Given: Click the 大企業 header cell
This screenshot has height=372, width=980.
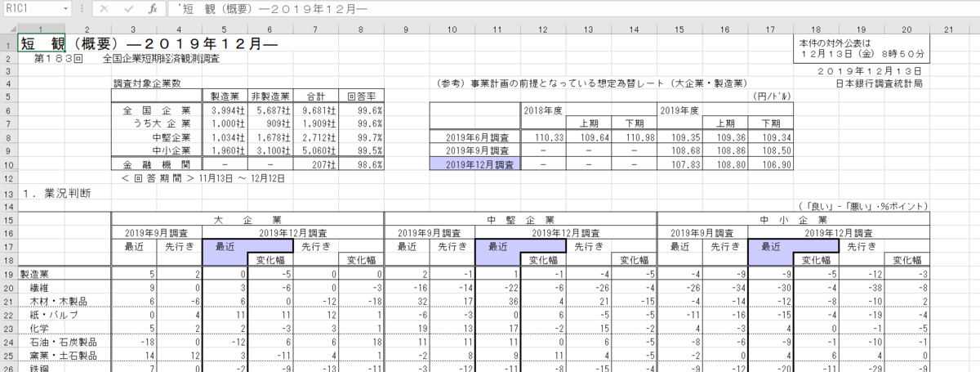Looking at the screenshot, I should coord(247,220).
